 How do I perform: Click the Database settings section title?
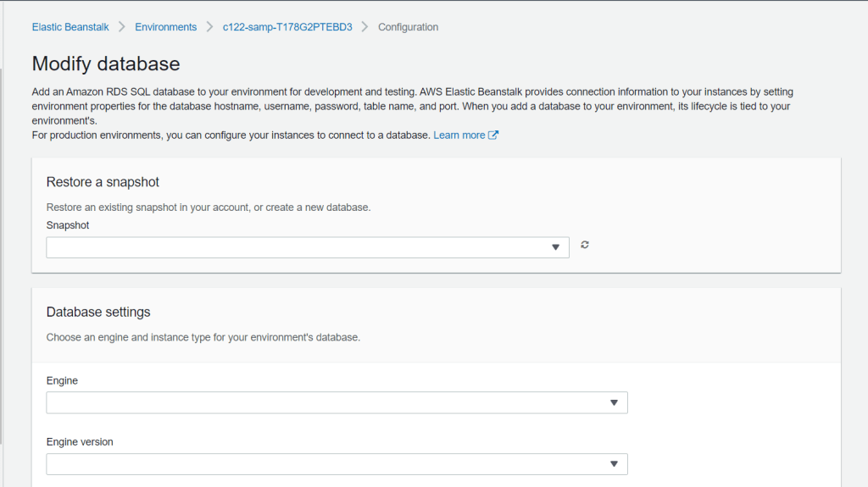click(x=98, y=313)
